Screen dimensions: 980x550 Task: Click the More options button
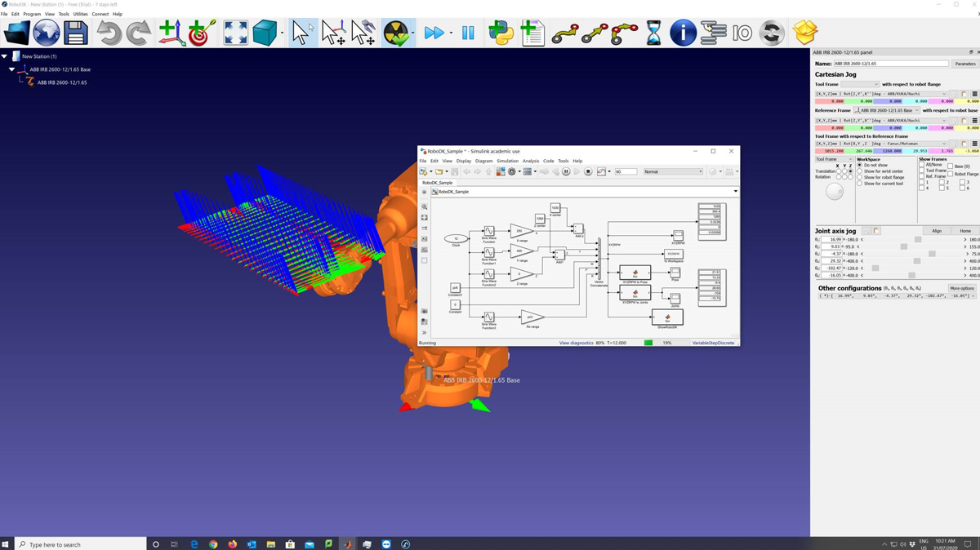pos(961,288)
